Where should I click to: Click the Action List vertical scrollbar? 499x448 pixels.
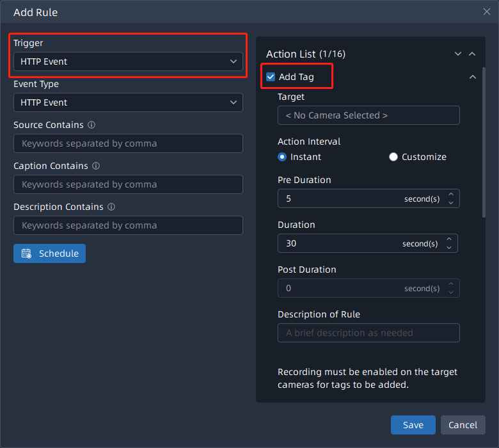click(x=484, y=141)
